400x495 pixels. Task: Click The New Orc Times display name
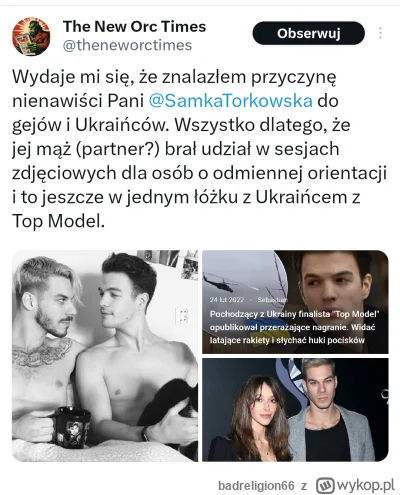tap(134, 26)
